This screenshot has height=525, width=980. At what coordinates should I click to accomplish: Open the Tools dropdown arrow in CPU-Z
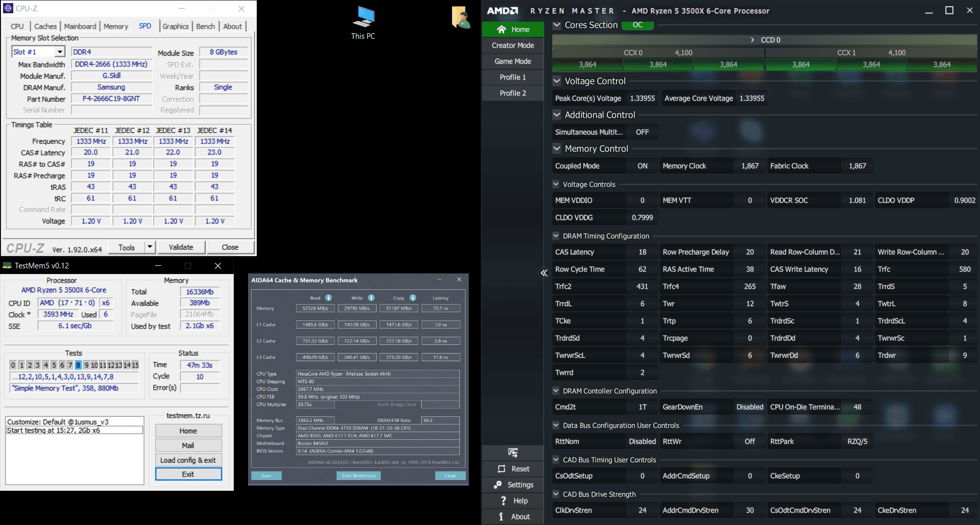[150, 247]
